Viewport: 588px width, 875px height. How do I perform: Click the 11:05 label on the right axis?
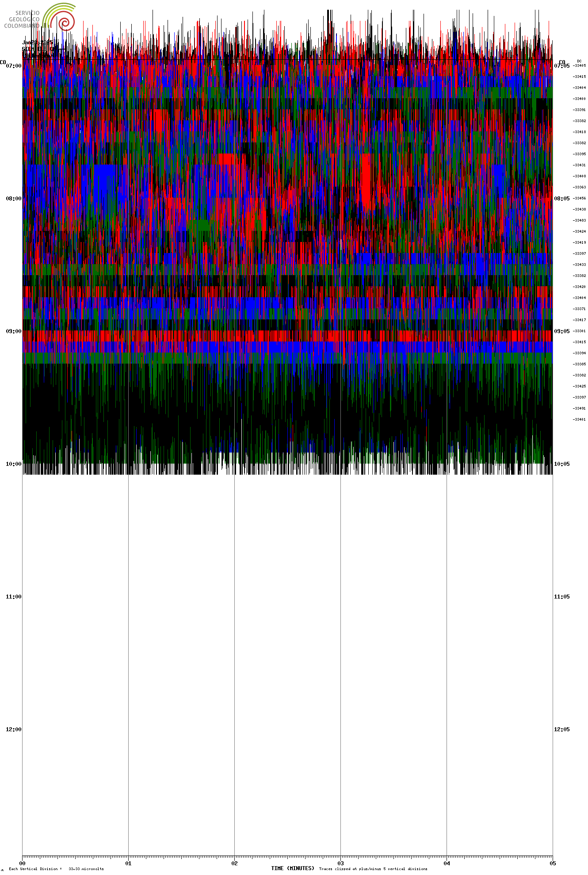pyautogui.click(x=561, y=597)
